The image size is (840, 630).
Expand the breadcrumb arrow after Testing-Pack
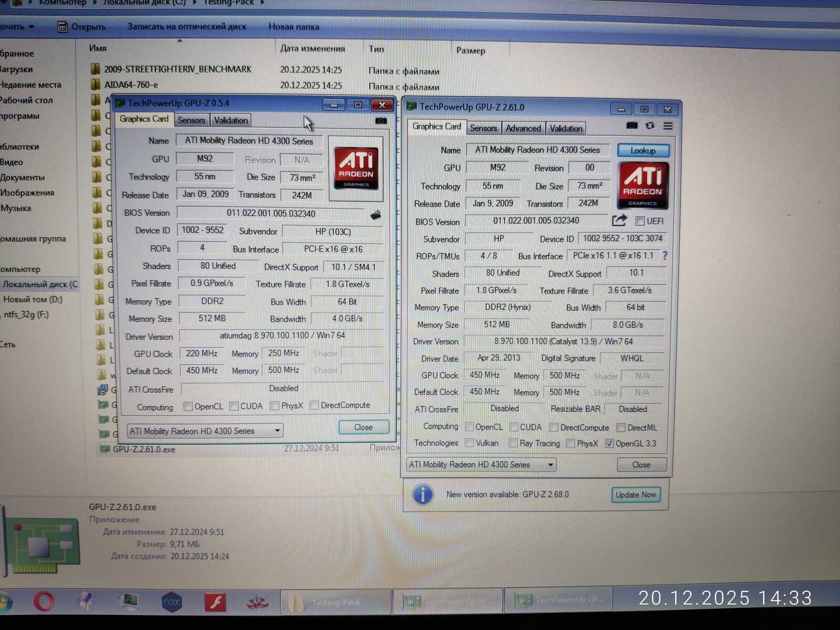(262, 3)
